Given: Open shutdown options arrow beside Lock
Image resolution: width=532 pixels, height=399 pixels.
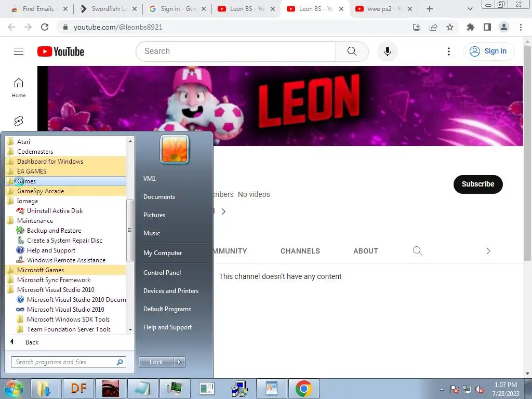Looking at the screenshot, I should pos(179,362).
